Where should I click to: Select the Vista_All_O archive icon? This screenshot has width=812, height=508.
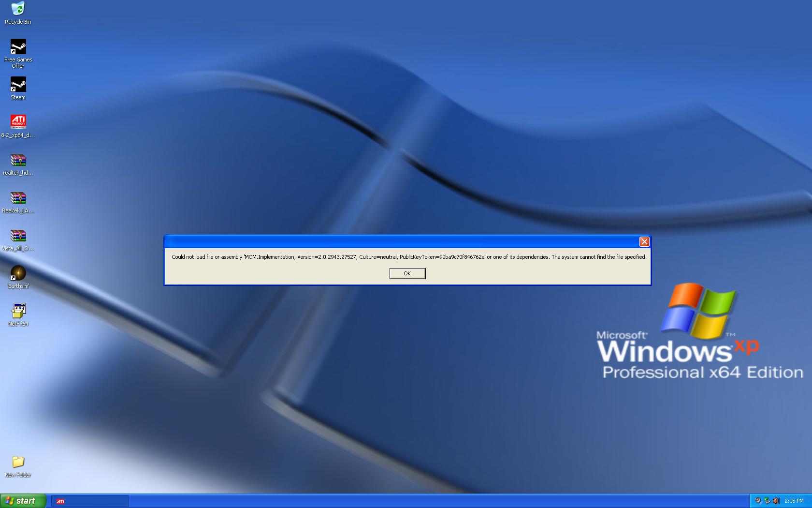pos(18,240)
